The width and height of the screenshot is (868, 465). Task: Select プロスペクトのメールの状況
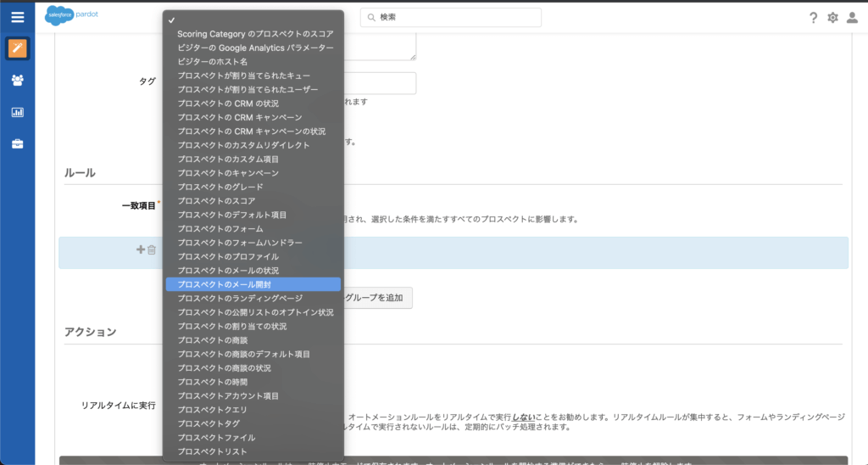253,271
